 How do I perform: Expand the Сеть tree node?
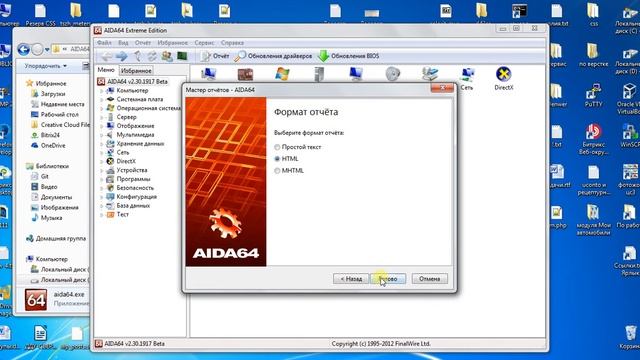[102, 153]
